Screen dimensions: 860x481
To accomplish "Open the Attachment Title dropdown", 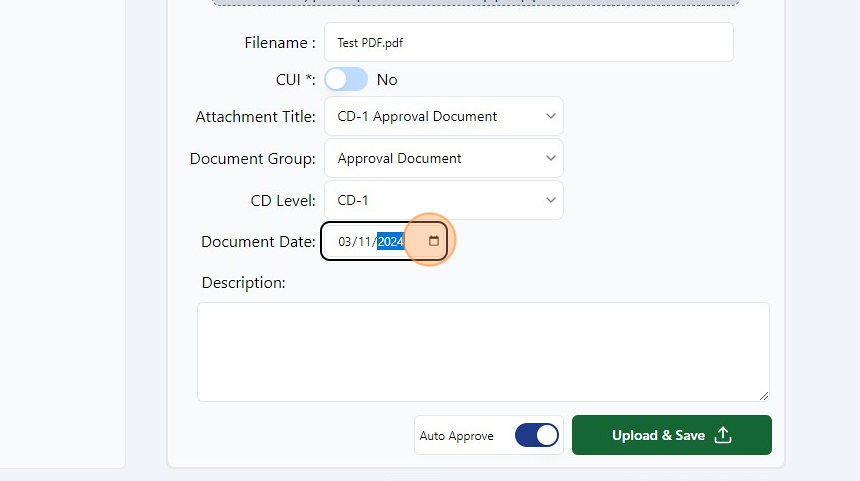I will [443, 116].
